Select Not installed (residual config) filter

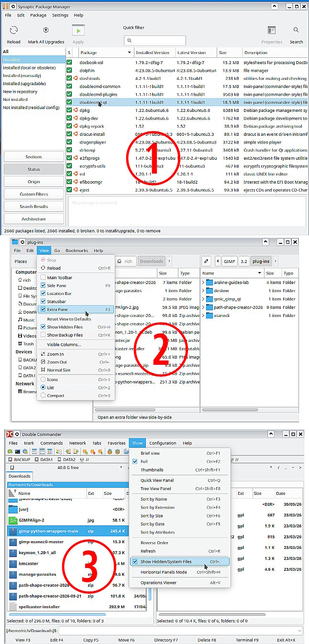[31, 108]
